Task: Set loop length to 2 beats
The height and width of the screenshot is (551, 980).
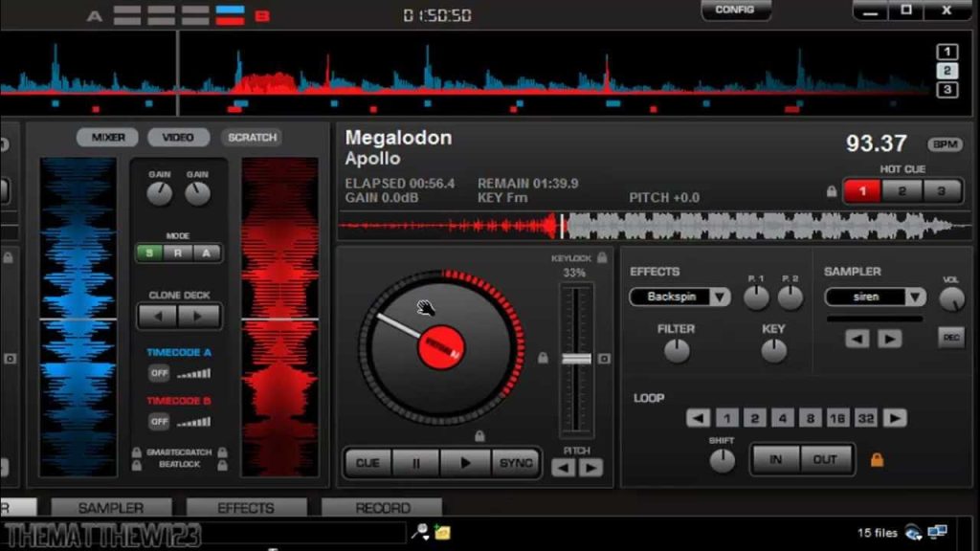Action: 755,418
